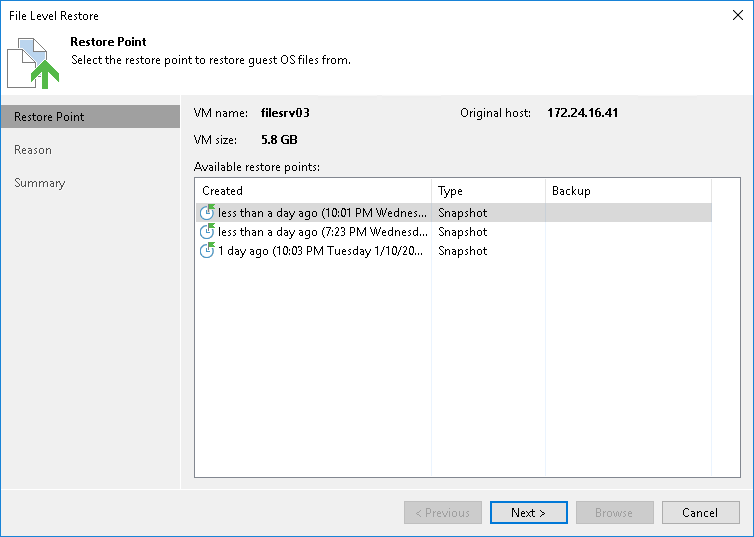Click the snapshot icon of the 10:01 PM restore point
The image size is (754, 537).
[x=207, y=212]
